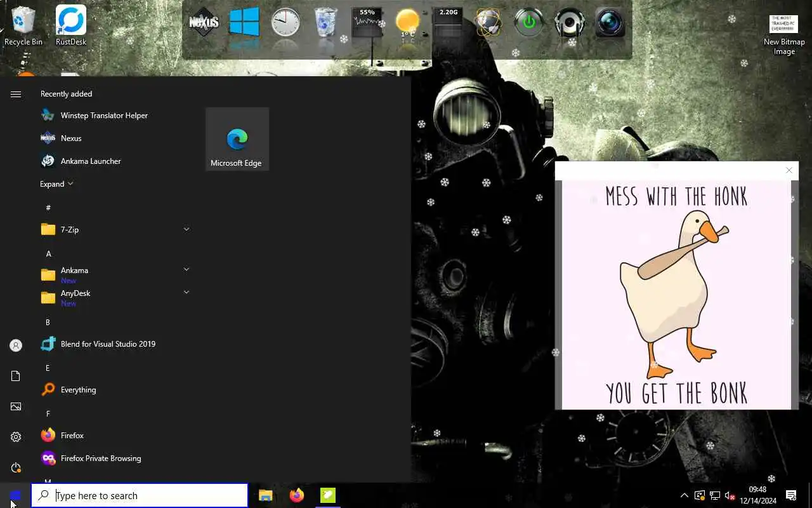Click the green power button in the dock
This screenshot has width=812, height=508.
pyautogui.click(x=529, y=23)
